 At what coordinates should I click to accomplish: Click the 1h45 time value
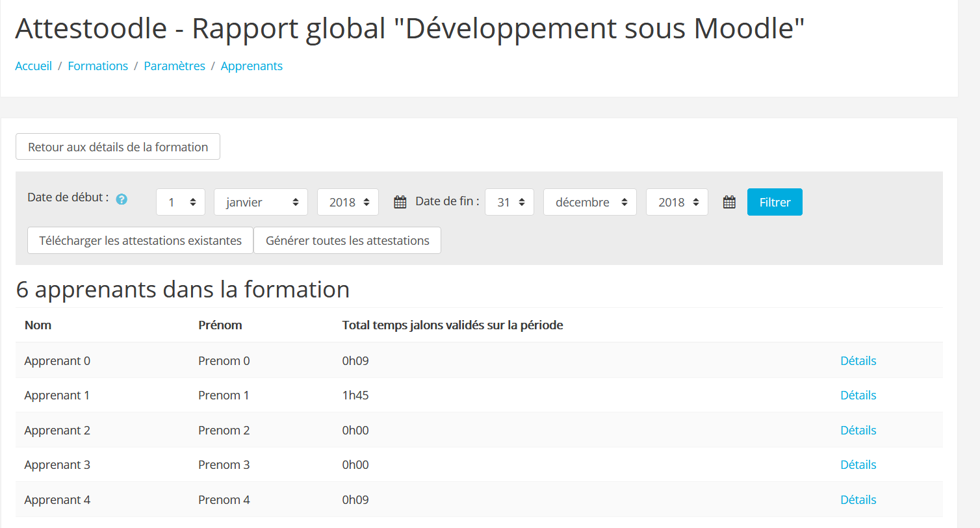click(355, 395)
